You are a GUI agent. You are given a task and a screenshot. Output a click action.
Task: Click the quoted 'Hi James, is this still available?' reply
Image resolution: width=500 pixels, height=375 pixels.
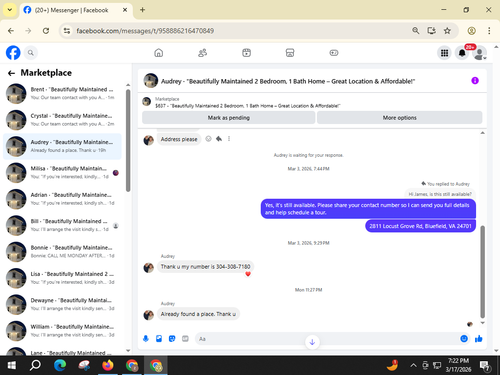click(x=440, y=194)
